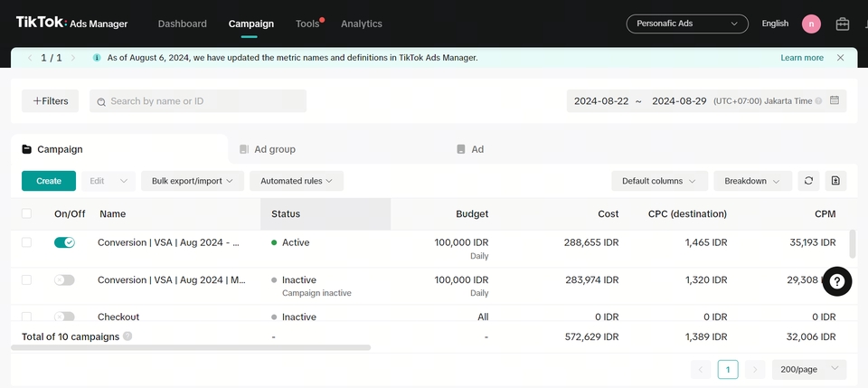Screen dimensions: 868x388
Task: Click the 1,320 IDR CPC value
Action: click(706, 280)
